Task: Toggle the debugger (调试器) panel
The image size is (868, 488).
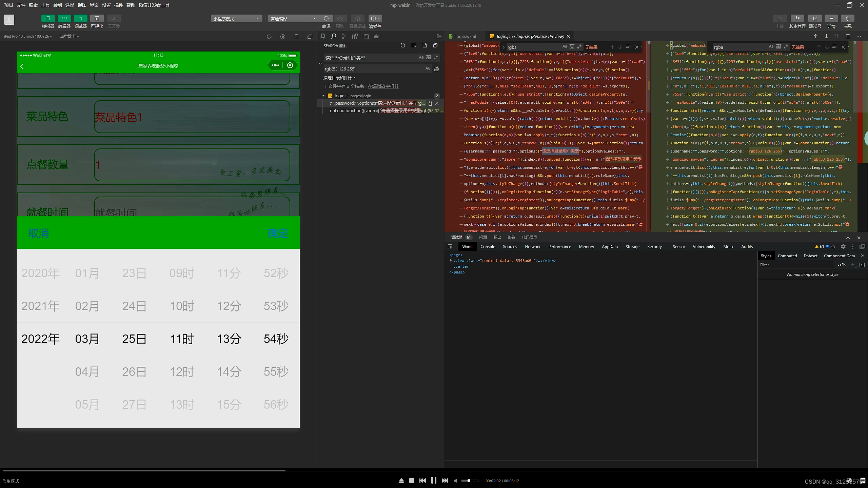Action: [80, 18]
